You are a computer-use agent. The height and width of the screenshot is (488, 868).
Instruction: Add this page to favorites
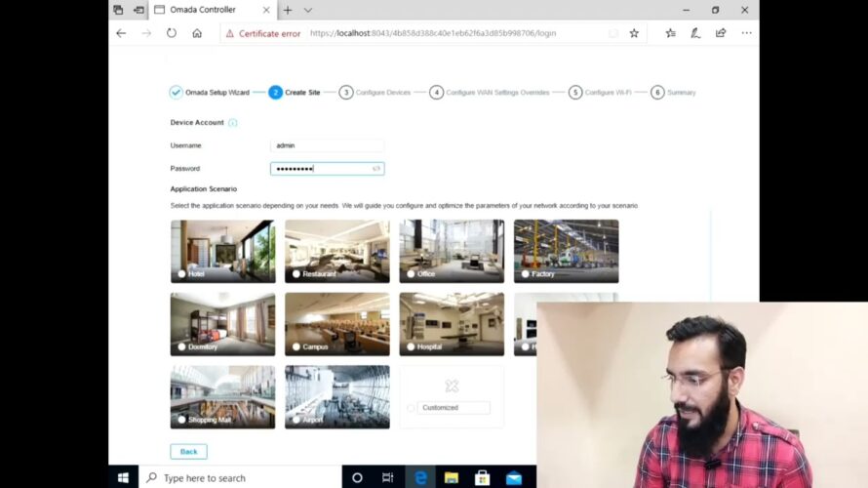[x=634, y=33]
